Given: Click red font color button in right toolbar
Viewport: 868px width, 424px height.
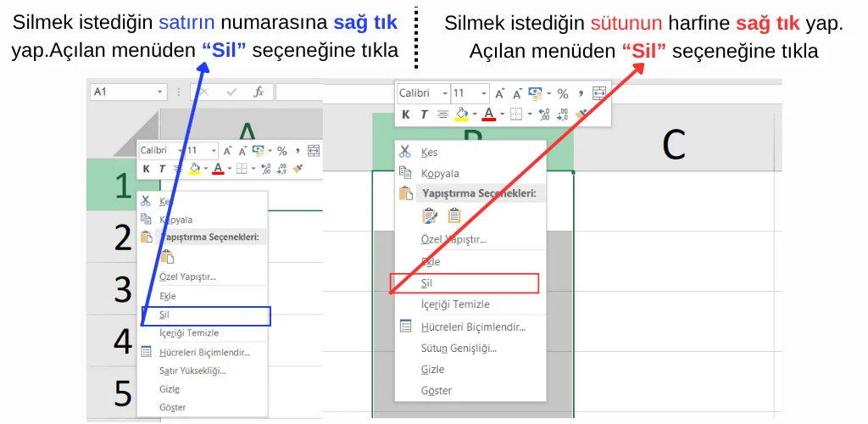Looking at the screenshot, I should 489,114.
